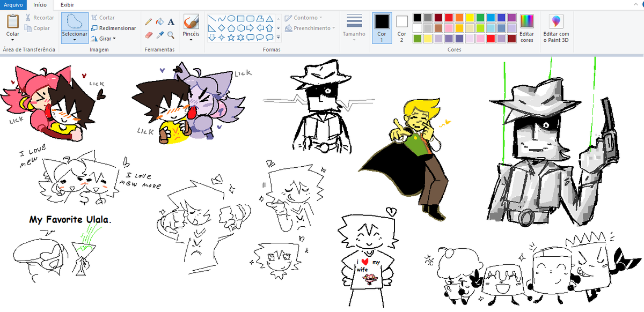Click the Recortar button
The image size is (644, 312).
pos(39,18)
